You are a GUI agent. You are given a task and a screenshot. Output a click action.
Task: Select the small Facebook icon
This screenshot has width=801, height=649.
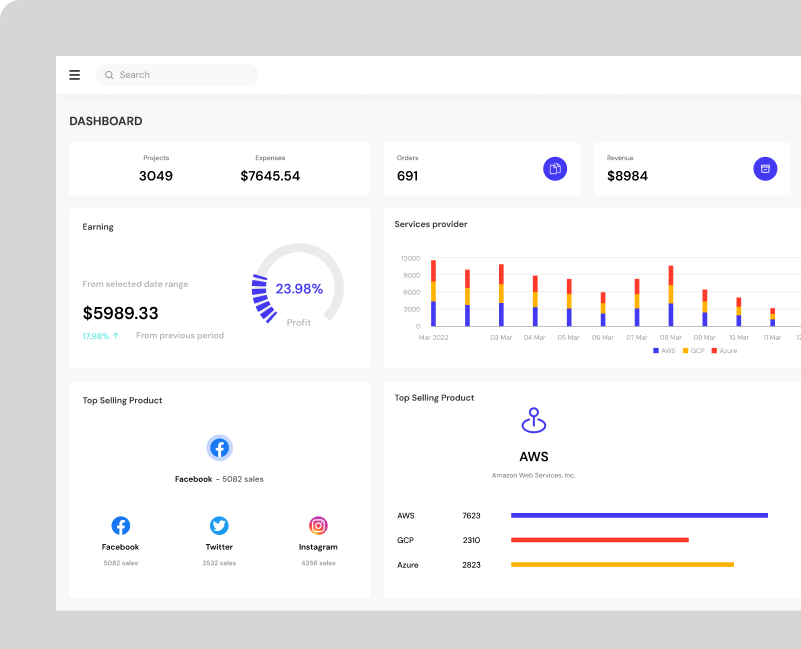[x=121, y=525]
